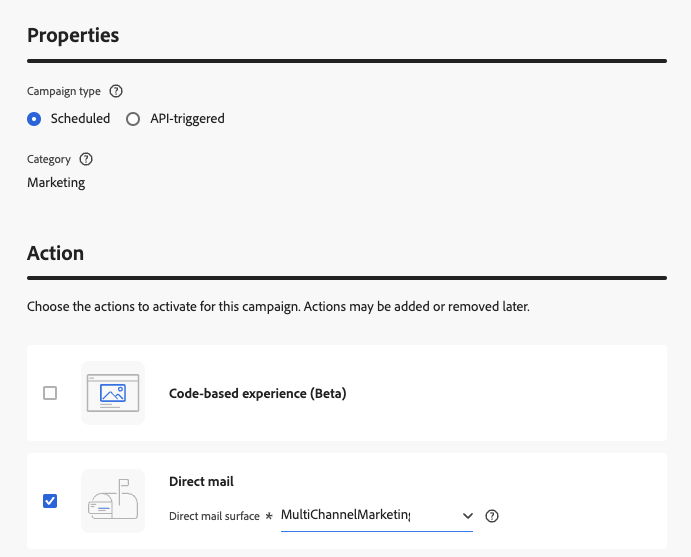
Task: Click the Properties section heading
Action: coord(73,35)
